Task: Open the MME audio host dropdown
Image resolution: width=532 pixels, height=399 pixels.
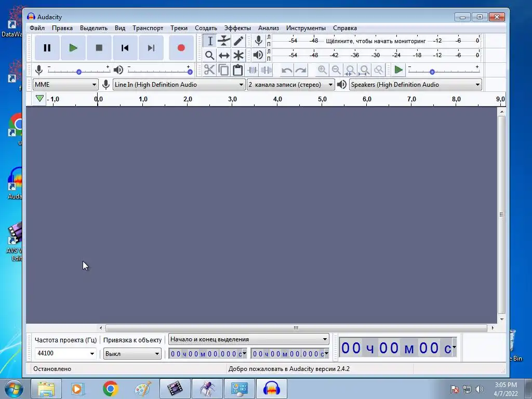Action: 65,85
